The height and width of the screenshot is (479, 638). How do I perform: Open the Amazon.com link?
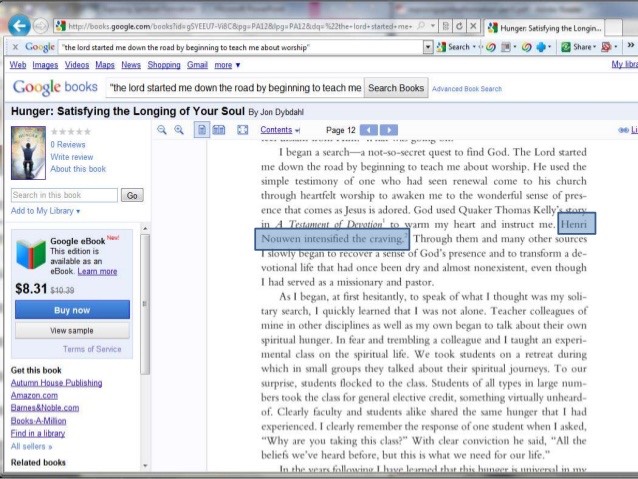34,395
